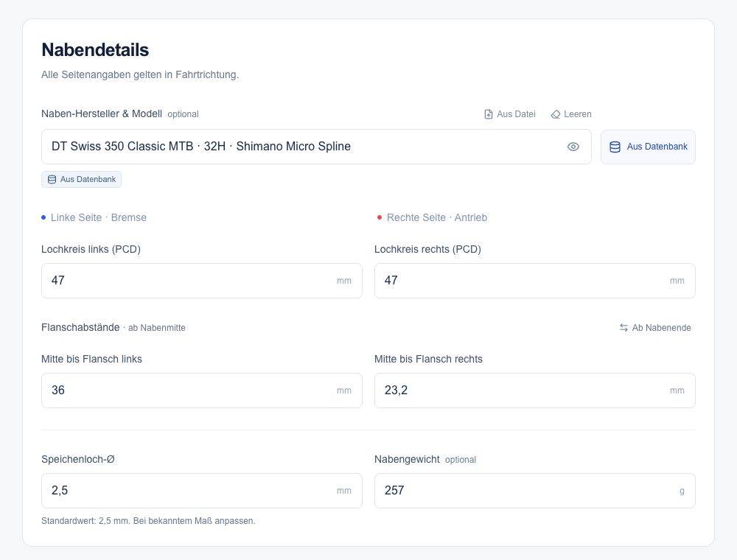Click the 'Naben-Hersteller & Modell' label

(x=102, y=113)
